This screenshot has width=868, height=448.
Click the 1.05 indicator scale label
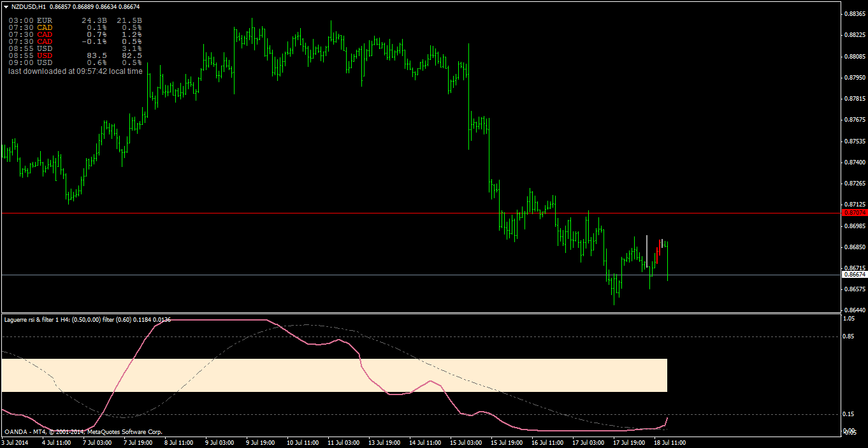click(849, 318)
